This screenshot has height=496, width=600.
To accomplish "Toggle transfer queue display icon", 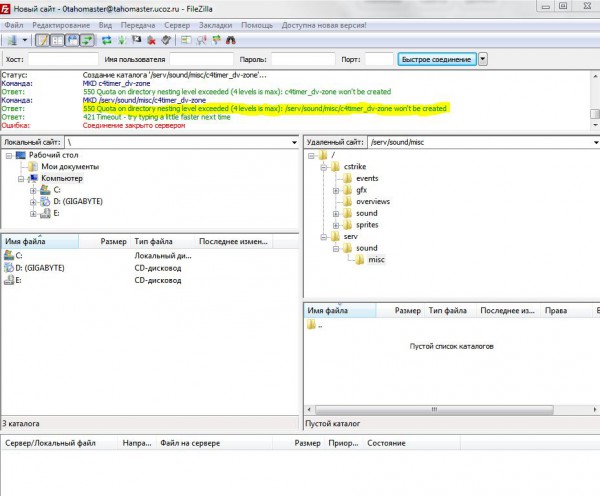I will pyautogui.click(x=86, y=41).
